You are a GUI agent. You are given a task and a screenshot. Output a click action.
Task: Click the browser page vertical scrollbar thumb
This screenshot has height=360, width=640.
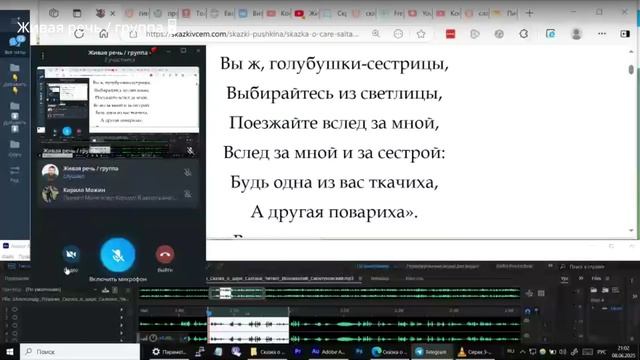(x=631, y=70)
